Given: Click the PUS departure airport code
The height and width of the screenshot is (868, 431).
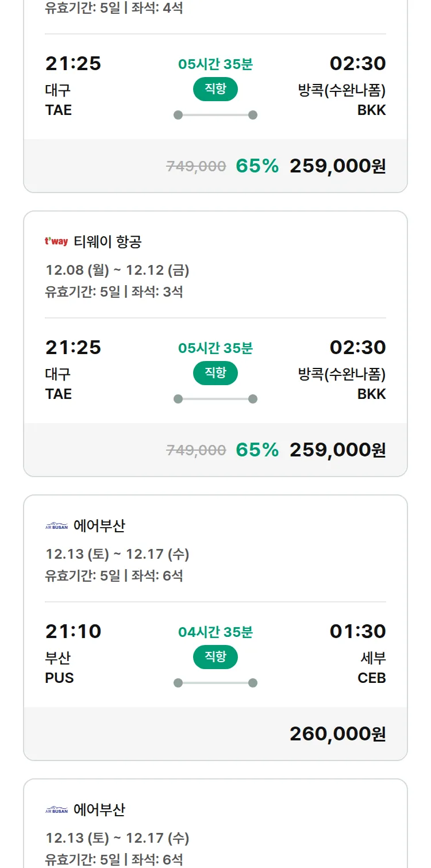Looking at the screenshot, I should [59, 678].
